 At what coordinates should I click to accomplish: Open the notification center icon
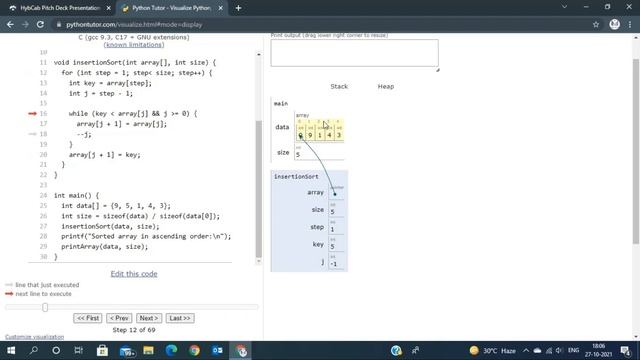pos(625,351)
